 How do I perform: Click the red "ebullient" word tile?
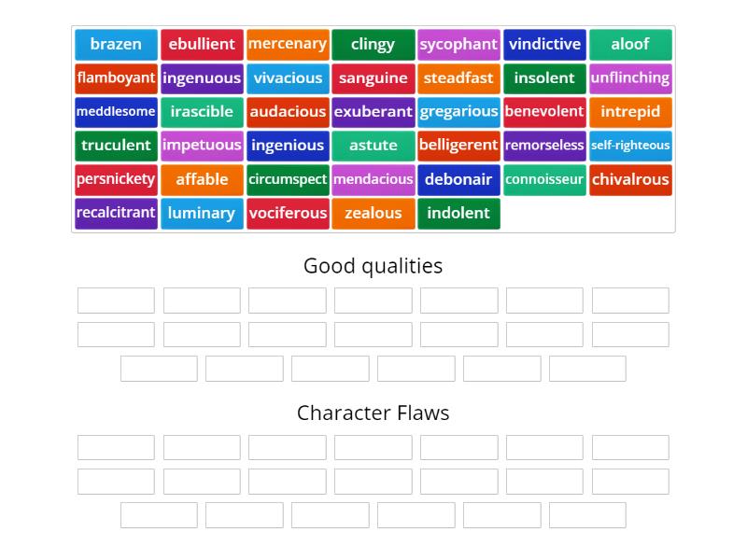[202, 44]
